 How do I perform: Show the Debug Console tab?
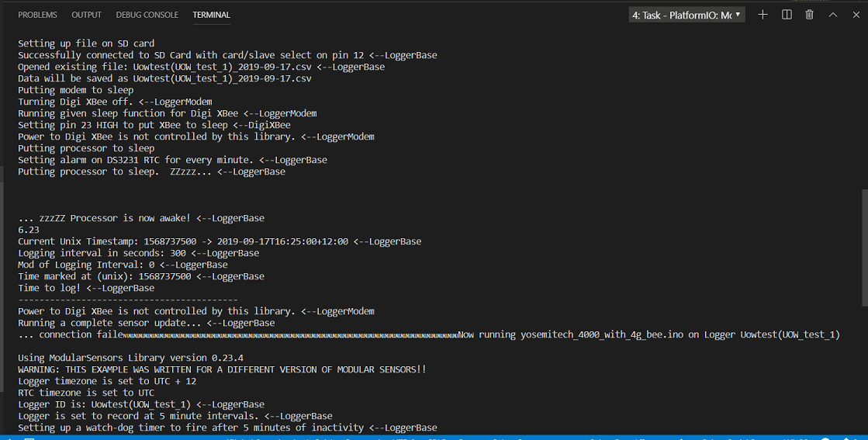[147, 15]
